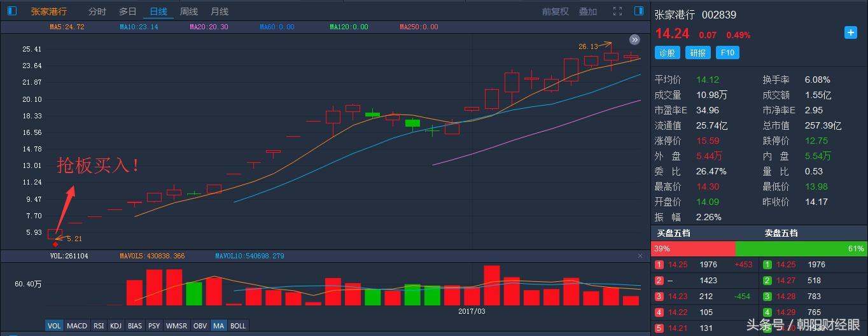Add stock with the blue plus icon
This screenshot has height=336, width=868.
click(x=851, y=33)
